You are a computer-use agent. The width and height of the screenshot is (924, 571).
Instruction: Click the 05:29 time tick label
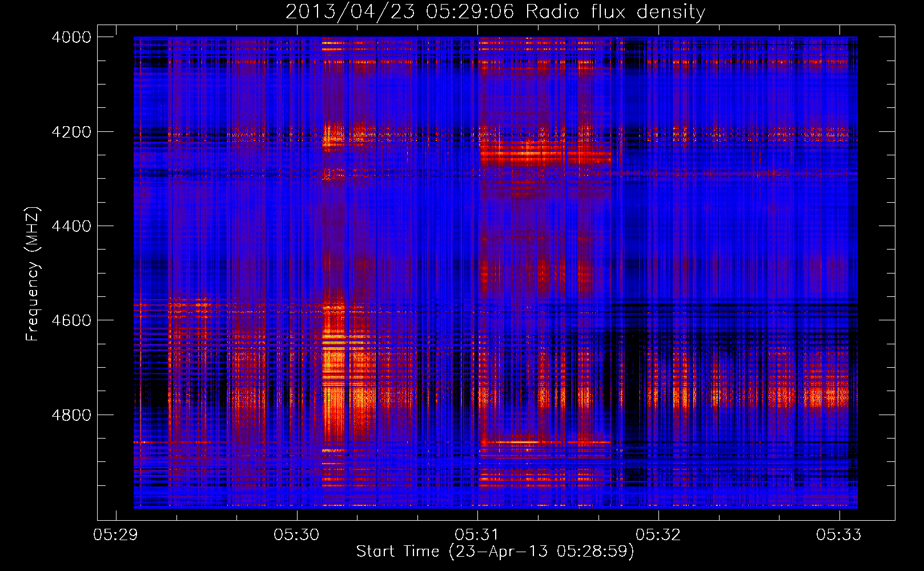pos(116,534)
